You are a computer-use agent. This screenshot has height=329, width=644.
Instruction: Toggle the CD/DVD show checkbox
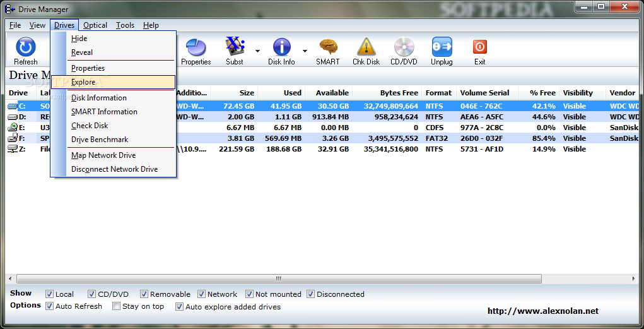(91, 294)
